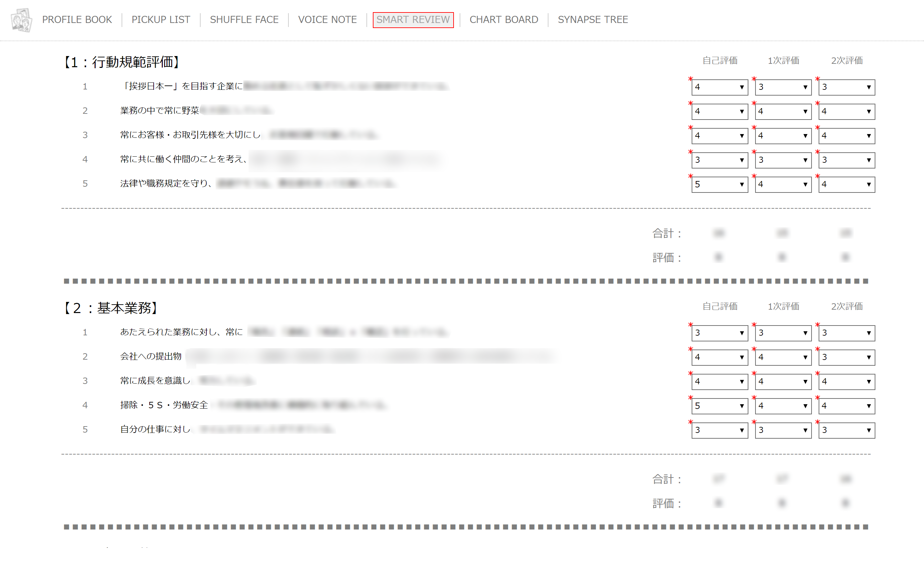Select the SHUFFLE FACE menu item
The height and width of the screenshot is (568, 924).
click(x=243, y=19)
